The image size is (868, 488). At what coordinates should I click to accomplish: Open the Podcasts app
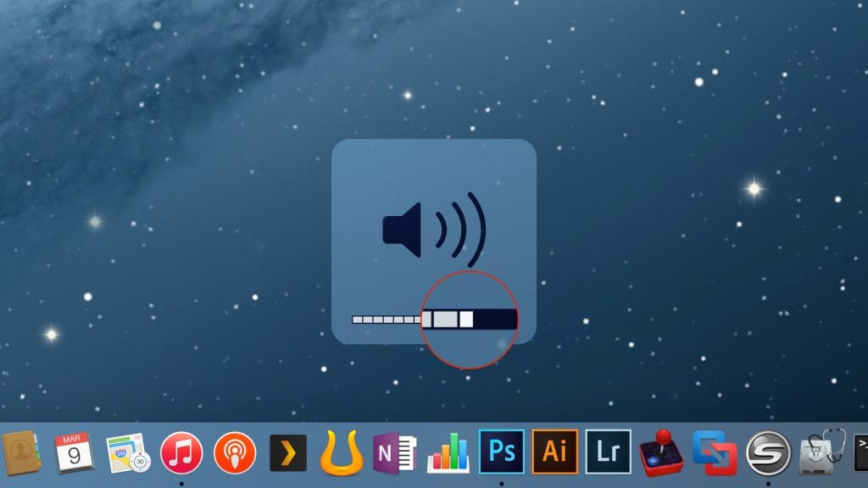pyautogui.click(x=236, y=452)
